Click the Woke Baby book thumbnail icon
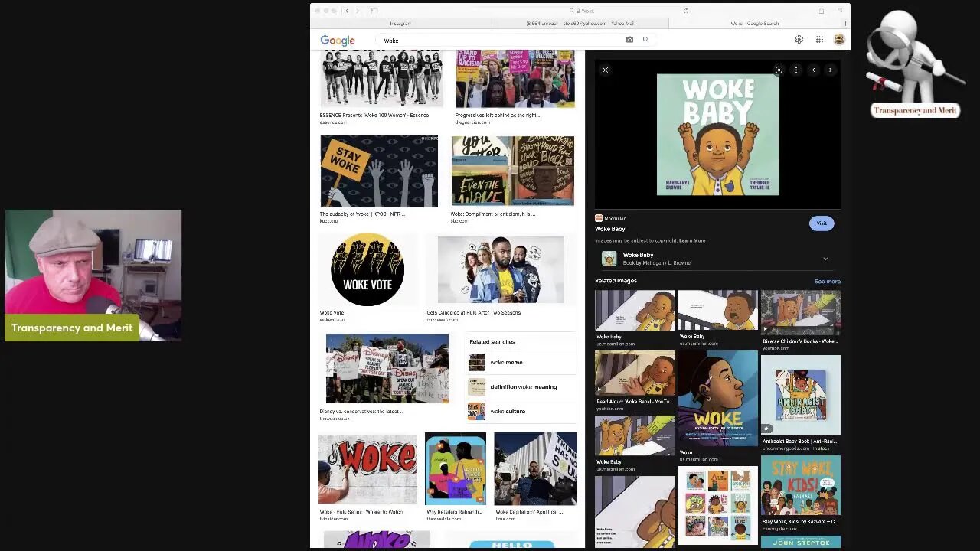 [609, 259]
